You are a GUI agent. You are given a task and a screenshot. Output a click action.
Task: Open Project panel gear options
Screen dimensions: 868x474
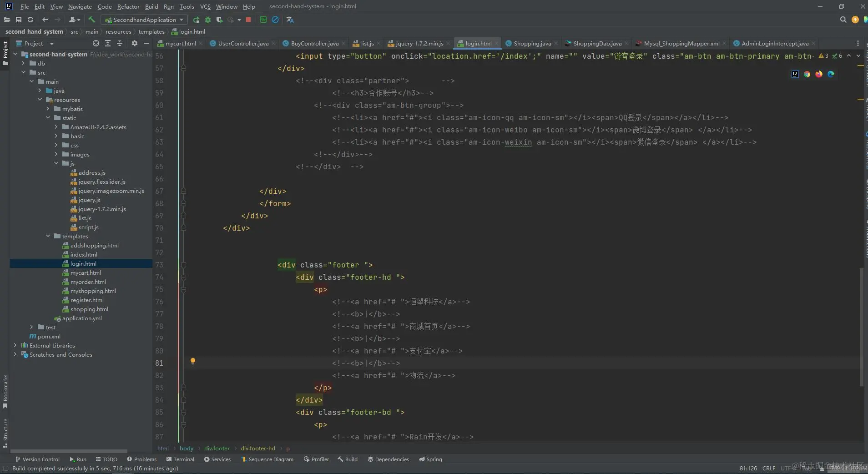[134, 43]
